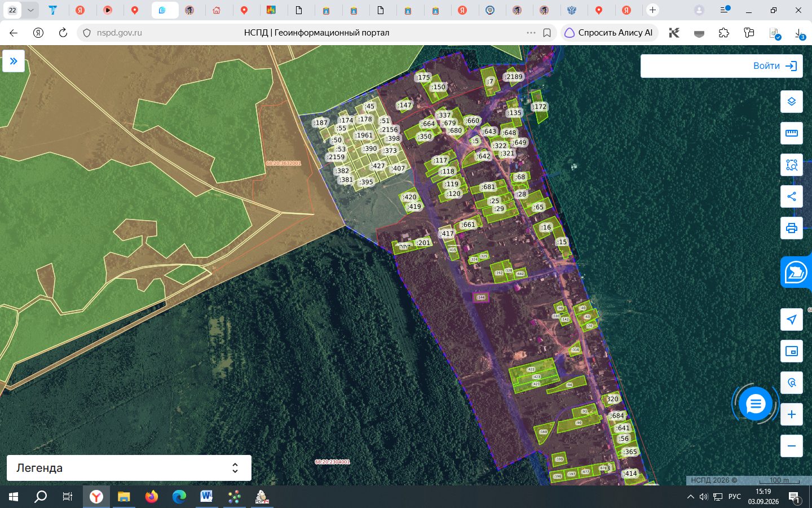Bookmark this page in address bar
The height and width of the screenshot is (508, 812).
547,33
